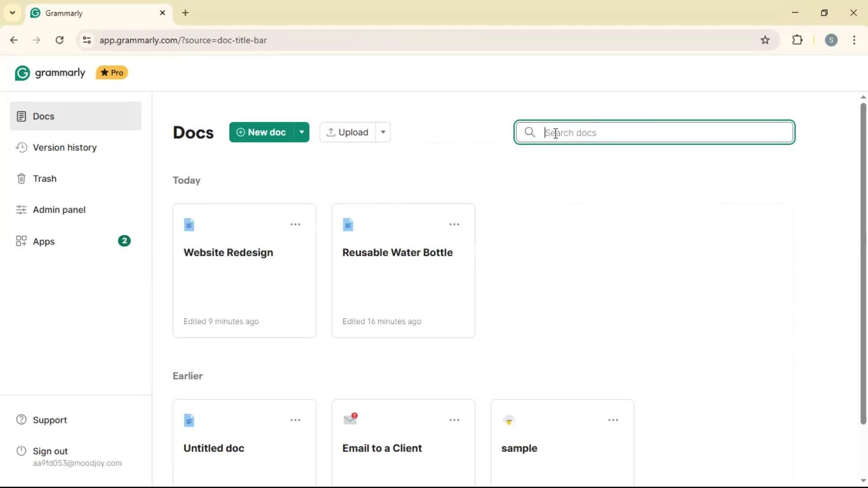Open Apps in the sidebar
This screenshot has height=488, width=868.
(43, 242)
